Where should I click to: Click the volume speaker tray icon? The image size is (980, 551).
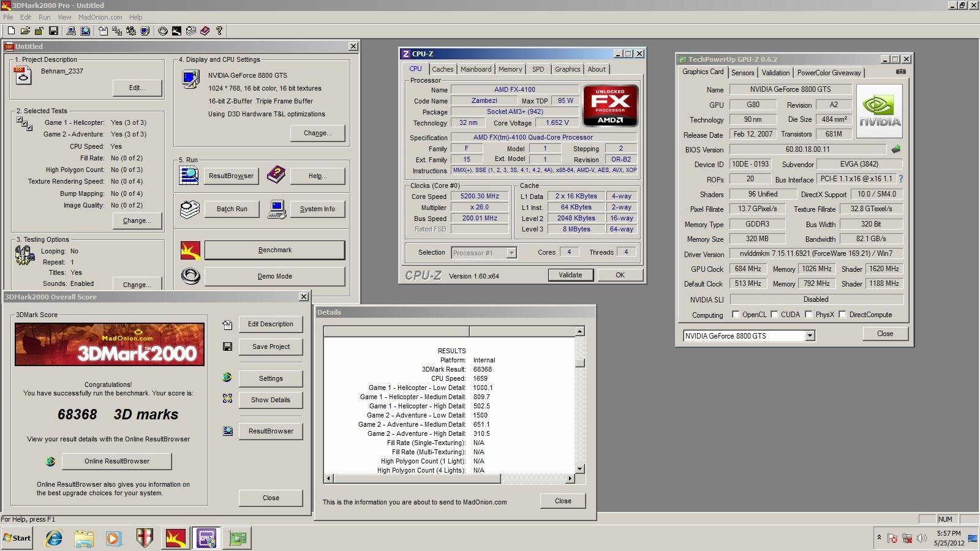(922, 538)
